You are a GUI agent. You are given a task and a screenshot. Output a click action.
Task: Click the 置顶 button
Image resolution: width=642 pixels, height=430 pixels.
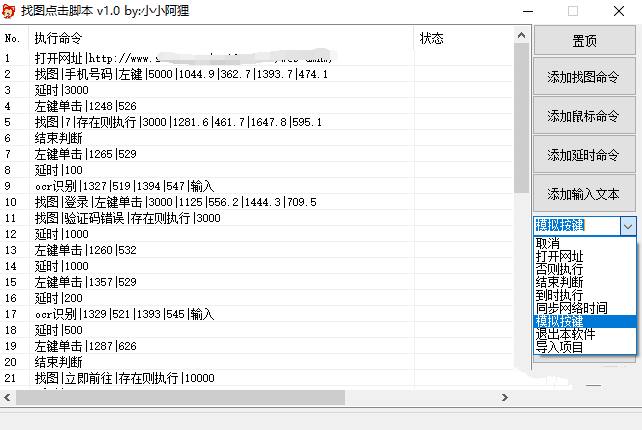pos(584,41)
